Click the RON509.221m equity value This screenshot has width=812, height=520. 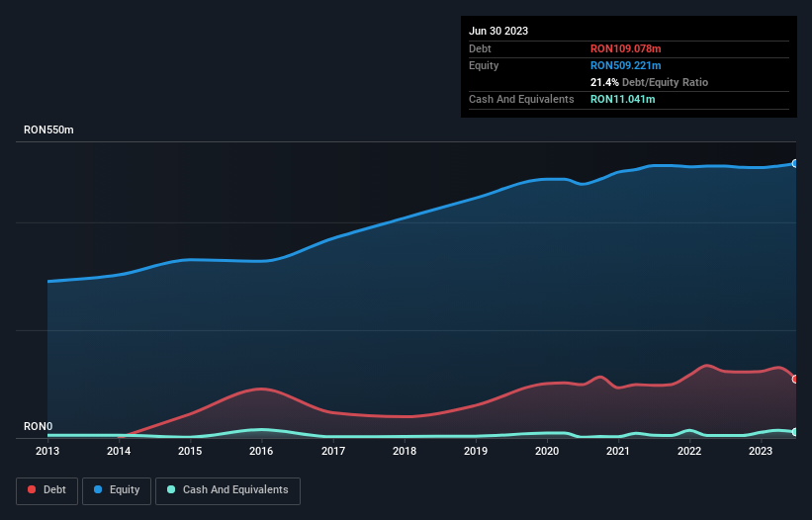point(626,65)
